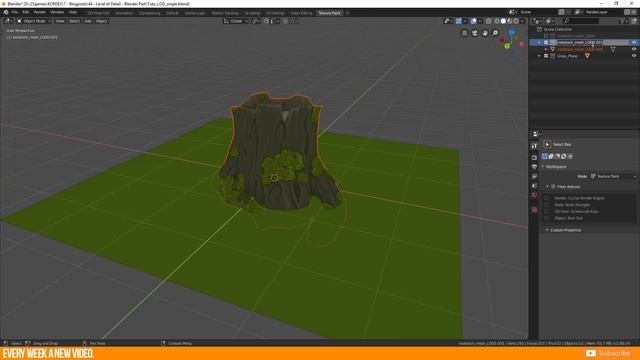This screenshot has width=640, height=360.
Task: Switch to the Animation workspace tab
Action: (124, 13)
